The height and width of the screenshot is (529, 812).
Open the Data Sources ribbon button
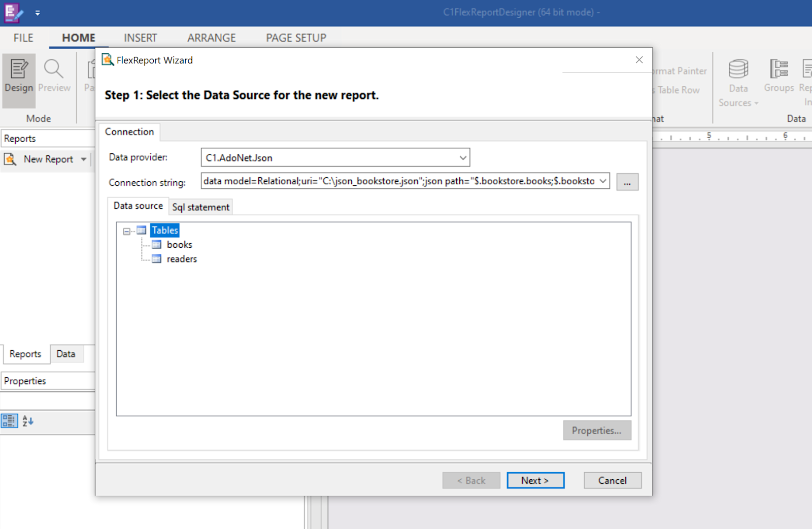point(738,82)
